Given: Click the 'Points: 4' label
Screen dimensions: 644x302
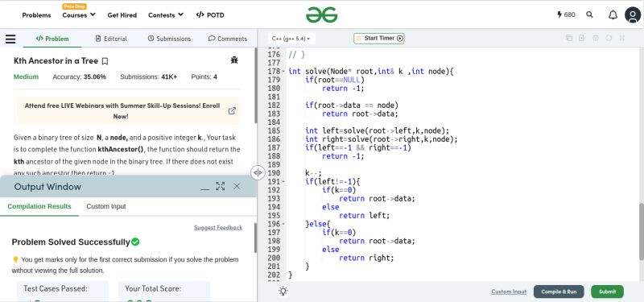Looking at the screenshot, I should click(x=204, y=77).
